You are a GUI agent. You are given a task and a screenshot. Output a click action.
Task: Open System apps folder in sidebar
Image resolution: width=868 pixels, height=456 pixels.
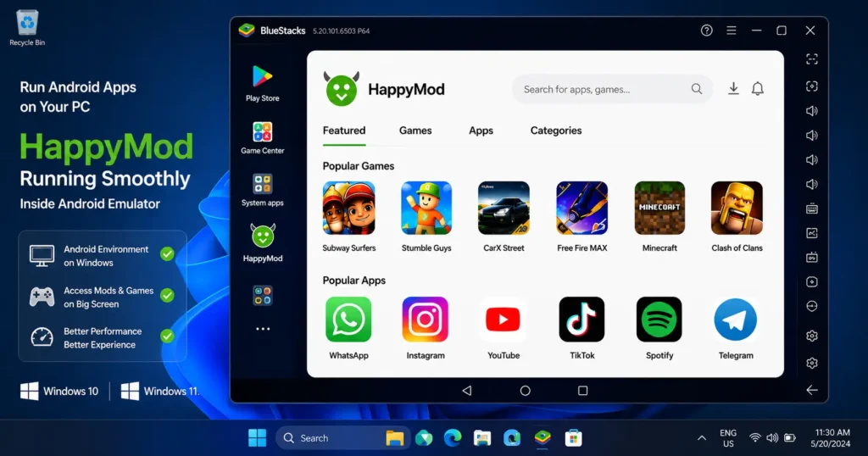[263, 190]
